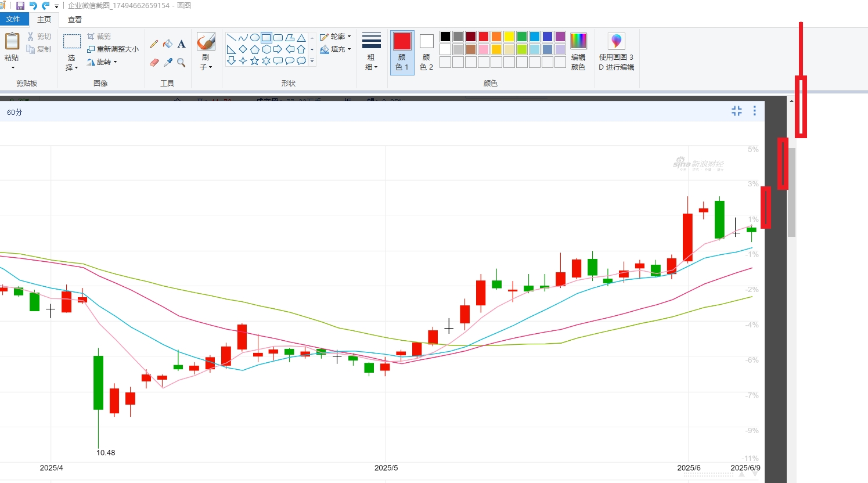Click the canvas vertical scrollbar thumb
868x483 pixels.
coord(791,192)
